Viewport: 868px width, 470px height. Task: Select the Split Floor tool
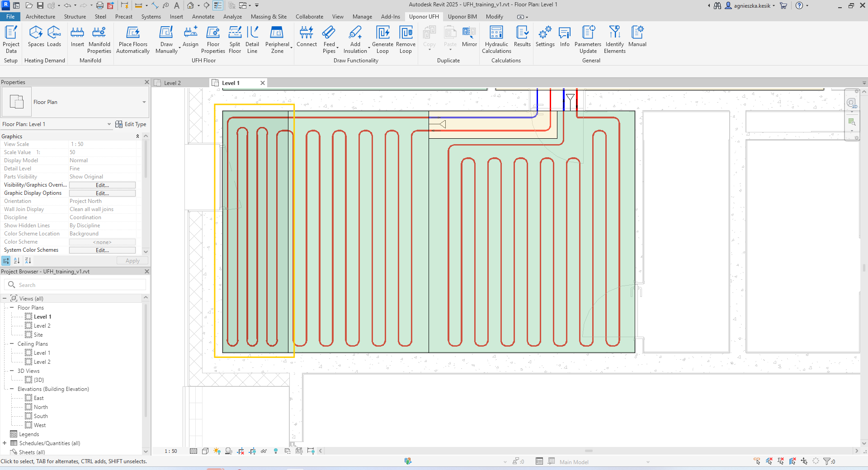click(235, 39)
